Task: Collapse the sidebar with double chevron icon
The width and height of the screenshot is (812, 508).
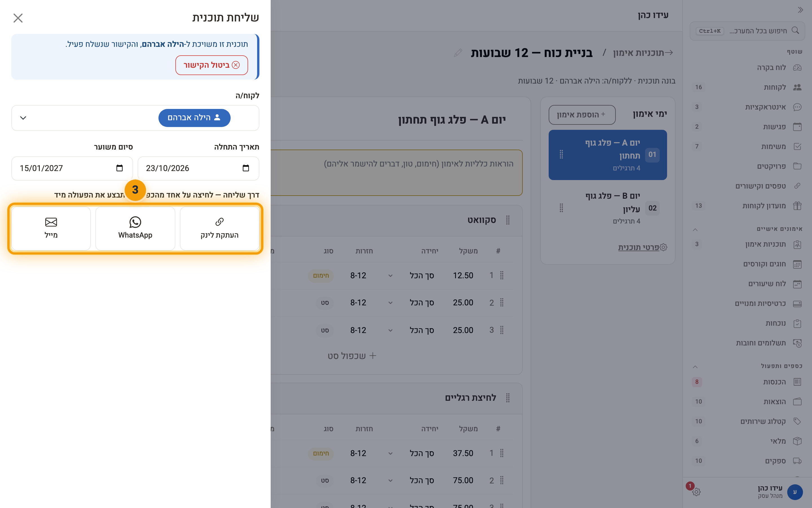Action: (x=801, y=10)
